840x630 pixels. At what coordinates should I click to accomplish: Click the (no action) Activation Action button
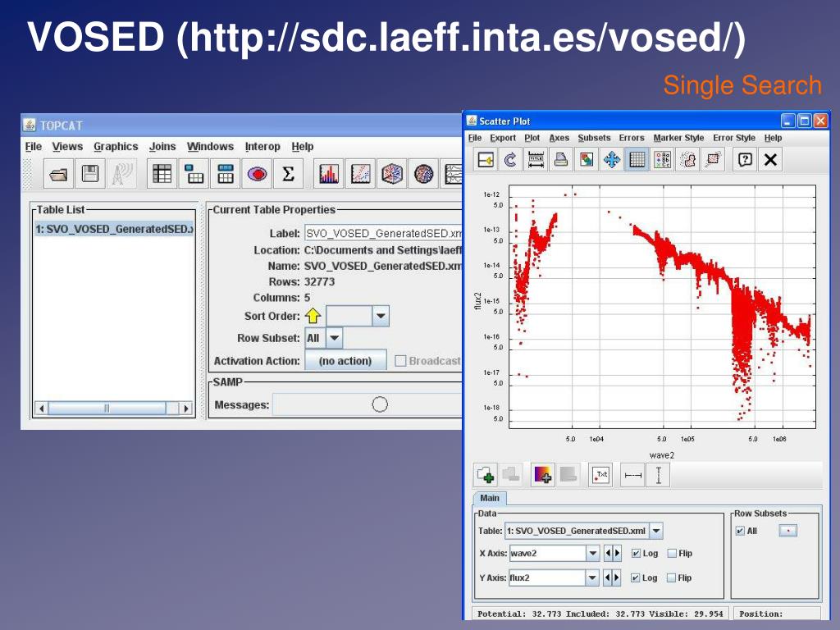coord(345,361)
